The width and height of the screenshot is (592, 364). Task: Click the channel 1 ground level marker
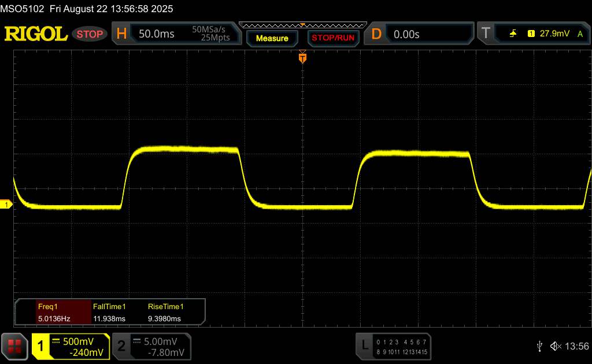coord(6,205)
